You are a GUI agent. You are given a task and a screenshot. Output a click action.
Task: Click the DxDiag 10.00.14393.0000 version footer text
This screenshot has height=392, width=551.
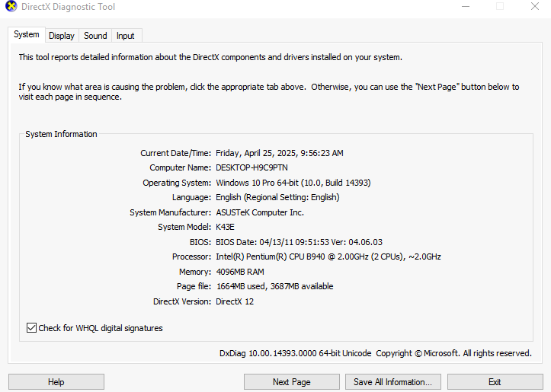pyautogui.click(x=295, y=353)
